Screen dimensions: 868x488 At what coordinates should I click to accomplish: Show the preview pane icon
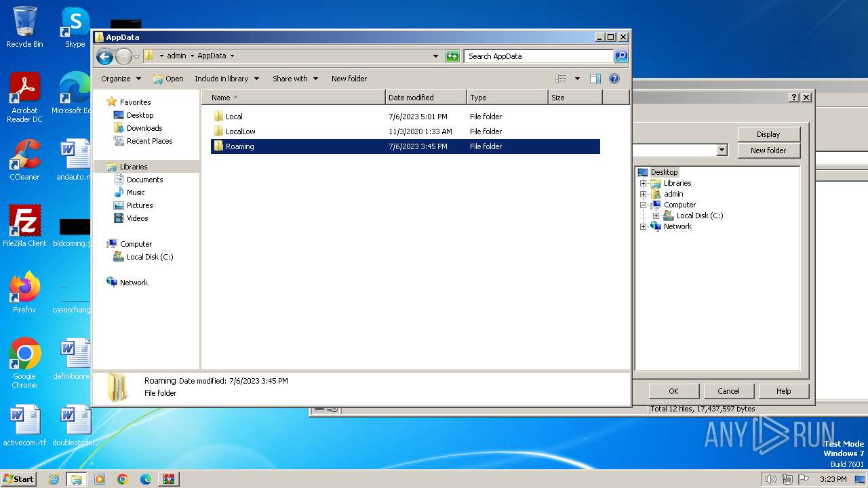[595, 79]
